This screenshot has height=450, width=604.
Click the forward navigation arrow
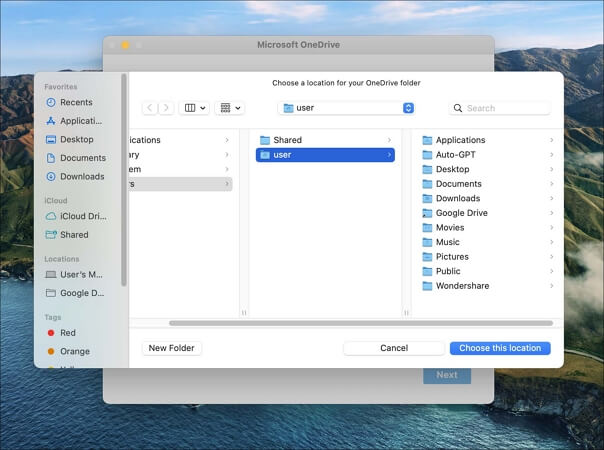(165, 108)
